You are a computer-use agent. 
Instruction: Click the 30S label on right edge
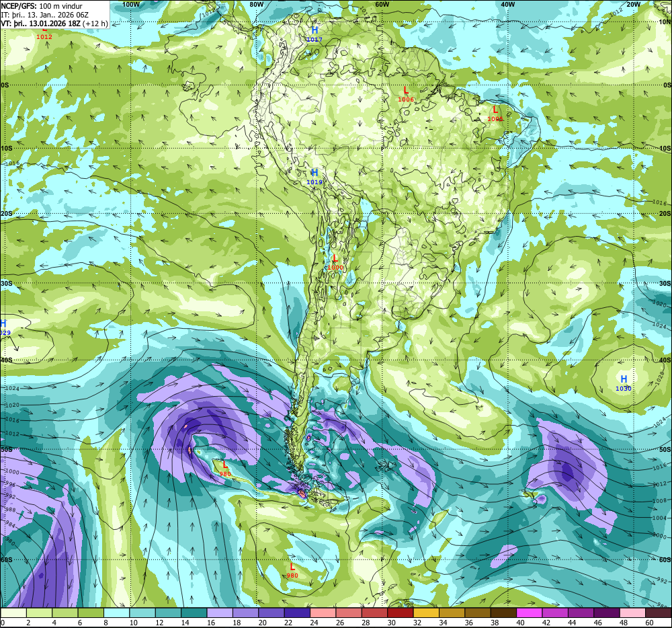click(x=665, y=283)
